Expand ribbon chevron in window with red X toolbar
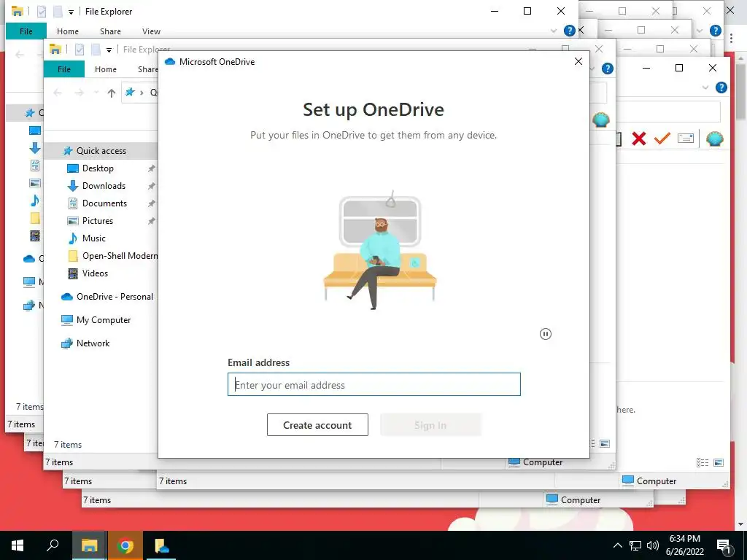 pyautogui.click(x=705, y=87)
